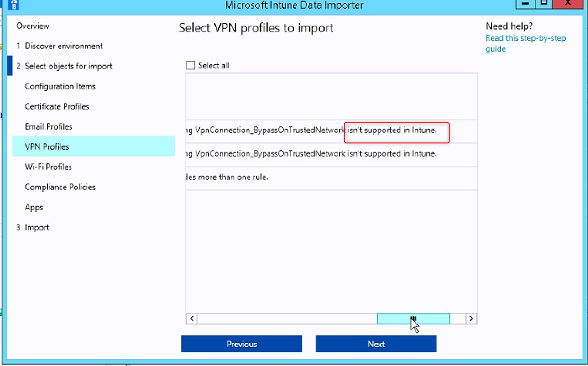
Task: Select the row ending 'more than one rule.'
Action: [x=332, y=178]
